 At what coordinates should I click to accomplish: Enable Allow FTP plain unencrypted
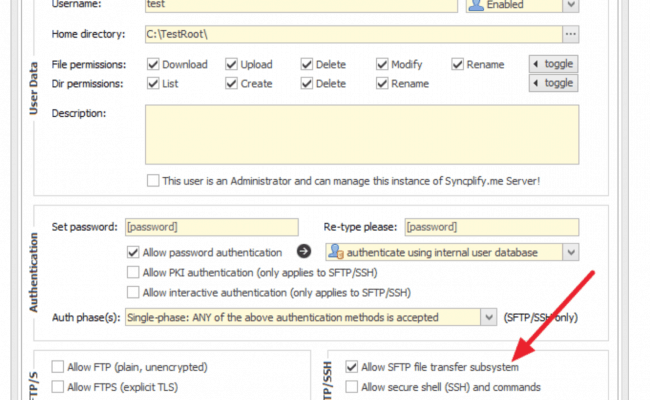tap(58, 367)
